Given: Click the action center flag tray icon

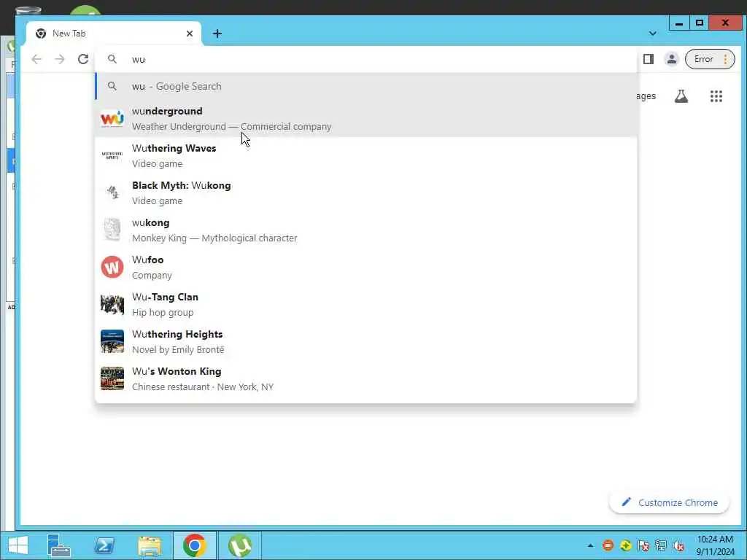Looking at the screenshot, I should pyautogui.click(x=643, y=545).
